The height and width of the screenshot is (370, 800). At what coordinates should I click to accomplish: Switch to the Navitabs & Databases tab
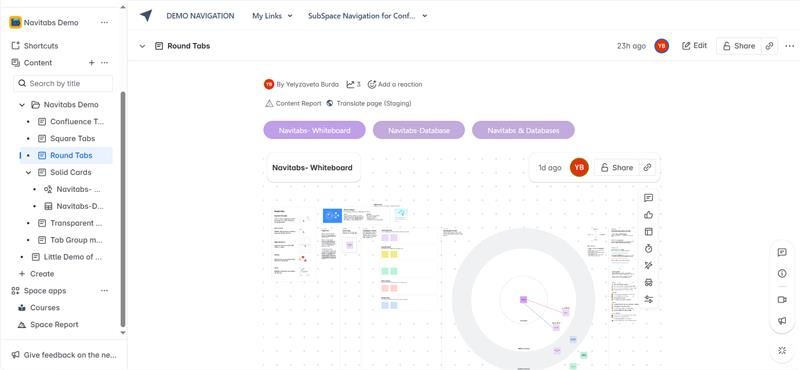click(523, 130)
